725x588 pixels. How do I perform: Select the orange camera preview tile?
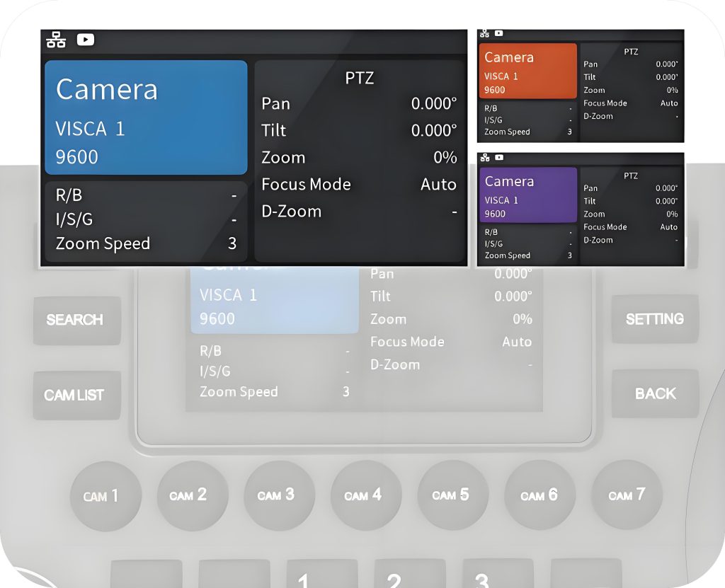[527, 70]
